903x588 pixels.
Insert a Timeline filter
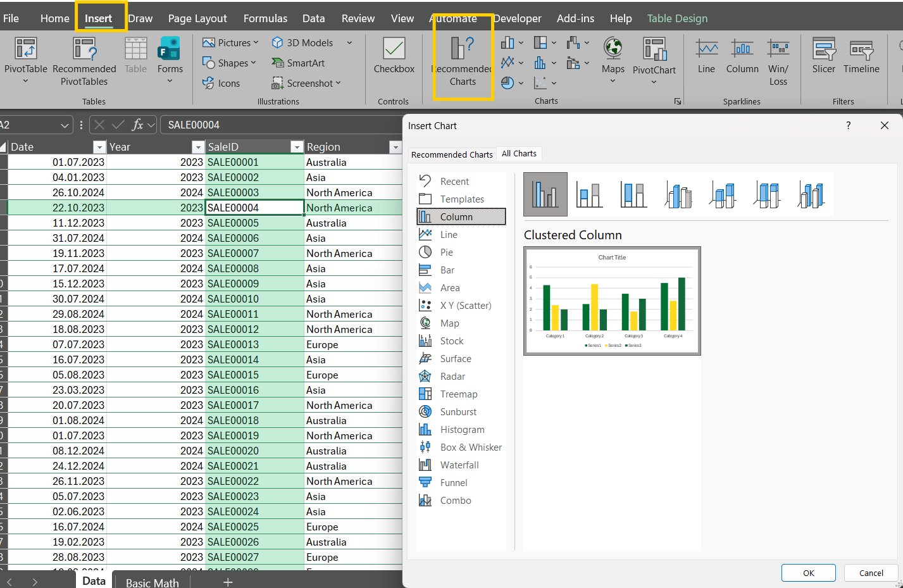pyautogui.click(x=861, y=56)
